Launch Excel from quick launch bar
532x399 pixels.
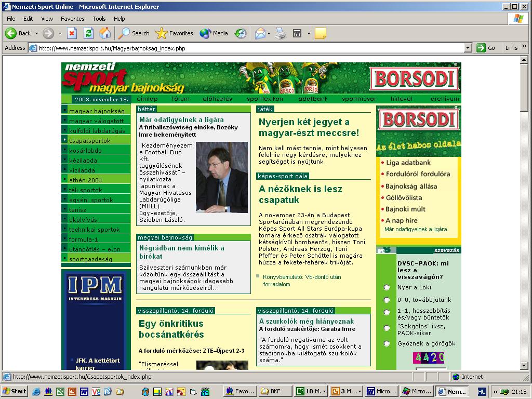point(60,392)
